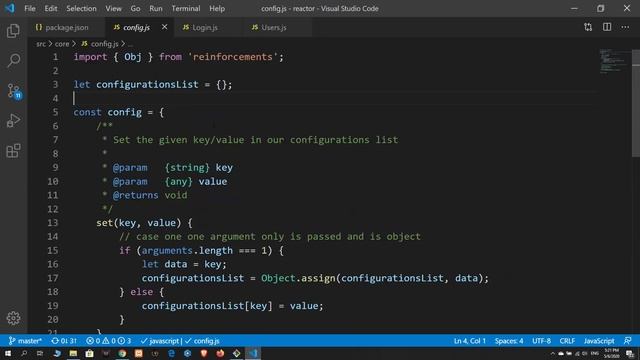
Task: Open the editor More Actions menu
Action: [x=625, y=27]
